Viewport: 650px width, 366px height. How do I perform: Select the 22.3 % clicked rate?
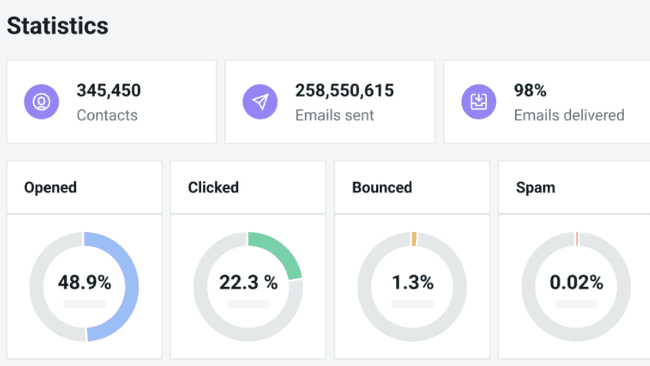[x=248, y=283]
